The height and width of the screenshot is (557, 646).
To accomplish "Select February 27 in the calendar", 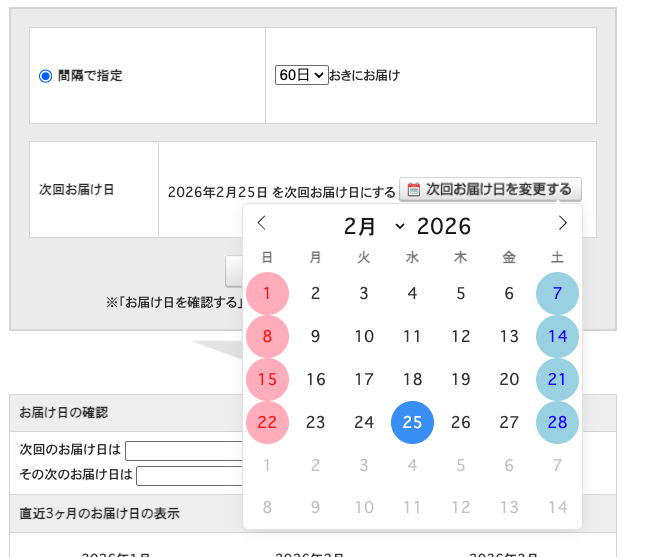I will [x=509, y=422].
